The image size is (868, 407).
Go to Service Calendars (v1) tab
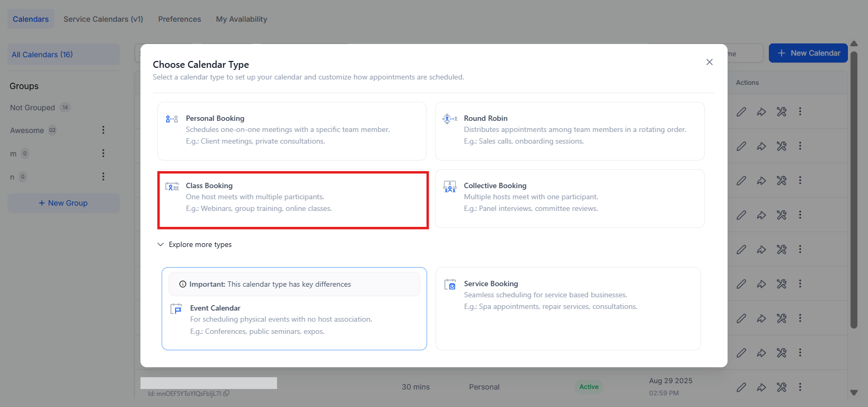click(x=103, y=19)
